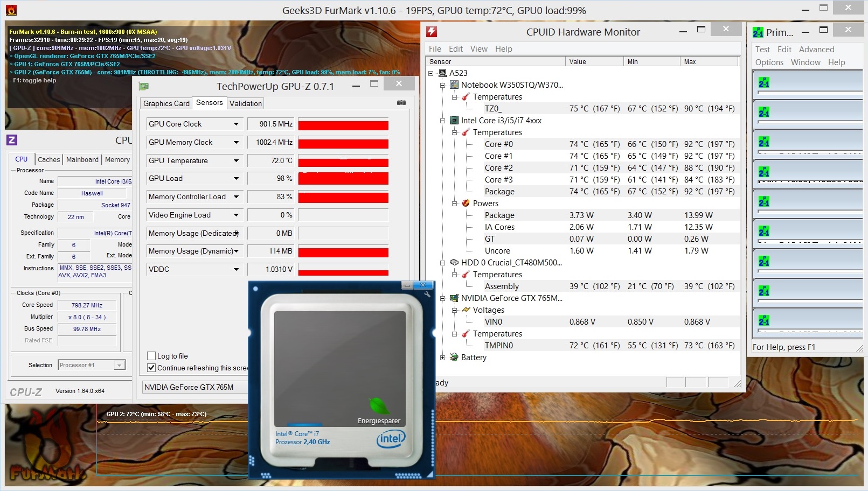Screen dimensions: 868x491
Task: Click the HWMonitor red lightning title icon
Action: point(432,32)
